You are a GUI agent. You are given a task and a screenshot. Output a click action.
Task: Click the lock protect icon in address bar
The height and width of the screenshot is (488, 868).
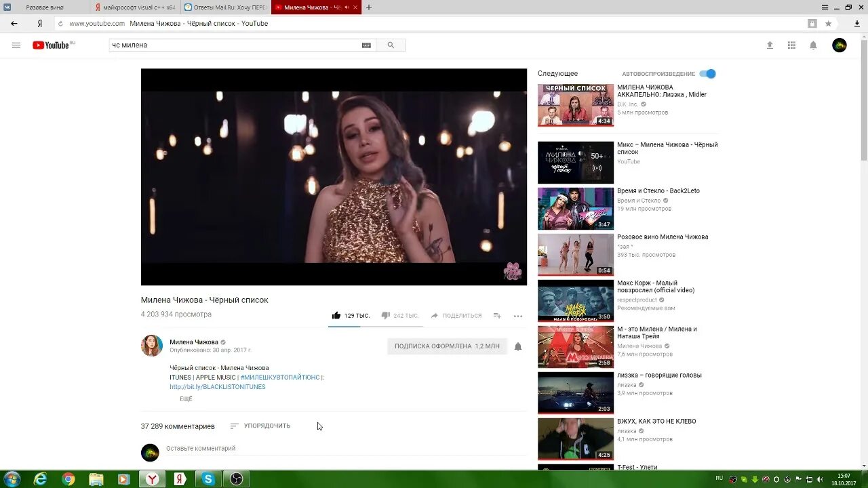(x=812, y=23)
